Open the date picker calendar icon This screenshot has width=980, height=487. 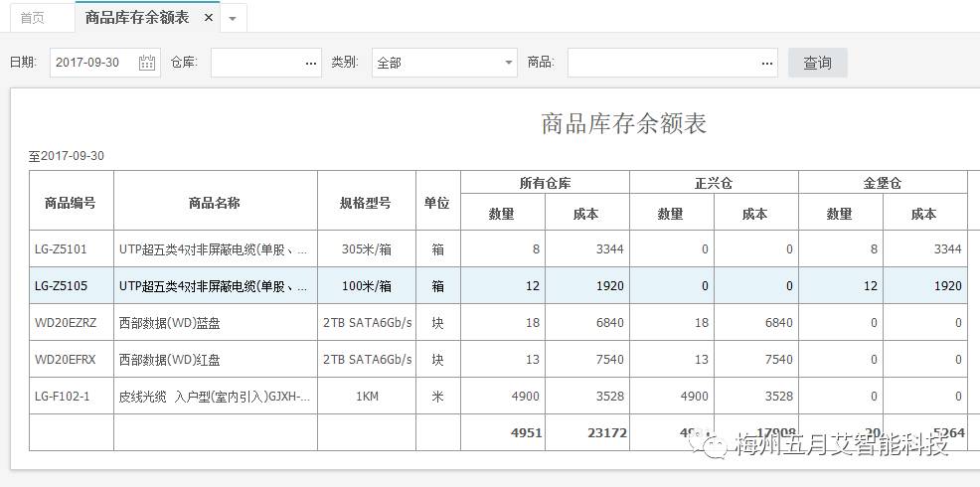[147, 63]
